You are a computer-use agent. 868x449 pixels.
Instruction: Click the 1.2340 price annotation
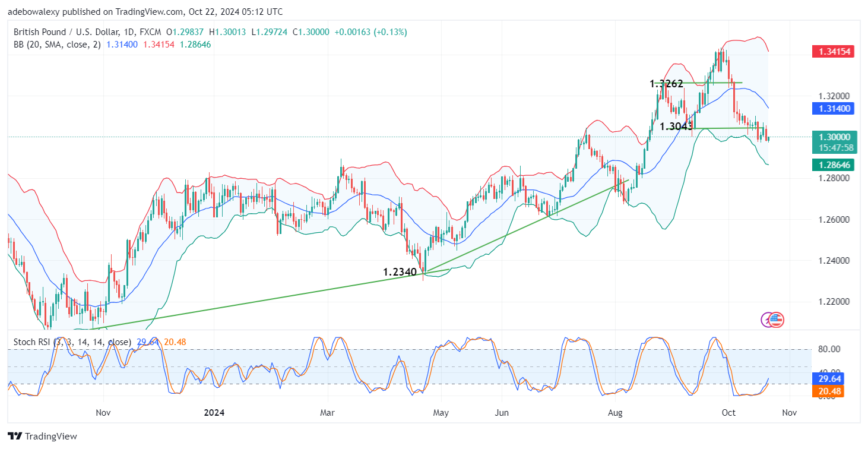[400, 271]
